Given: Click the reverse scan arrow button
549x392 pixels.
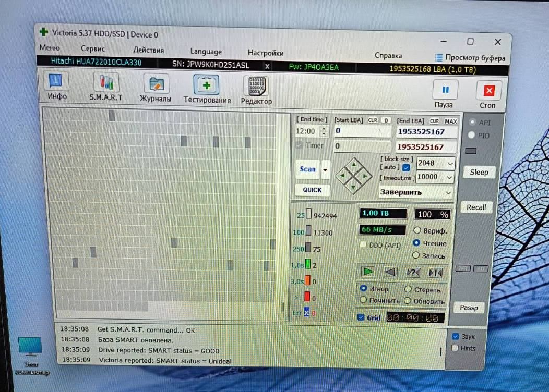Looking at the screenshot, I should 390,272.
